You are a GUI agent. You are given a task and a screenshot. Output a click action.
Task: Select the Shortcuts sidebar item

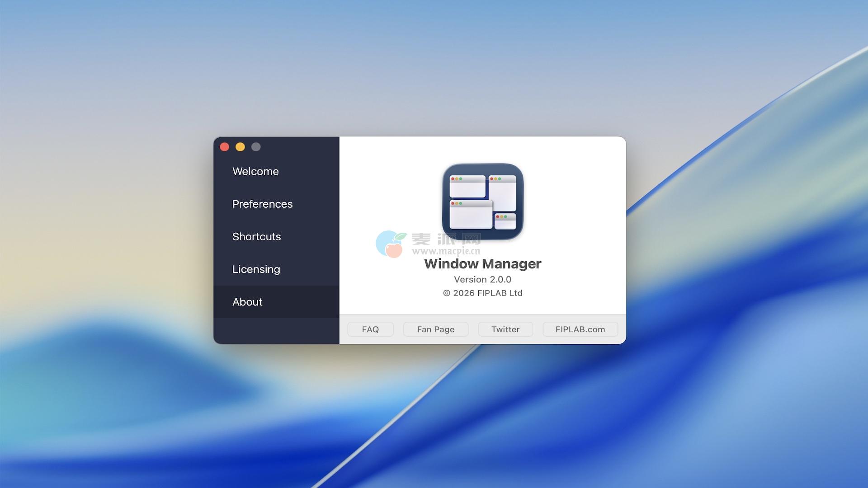click(256, 236)
